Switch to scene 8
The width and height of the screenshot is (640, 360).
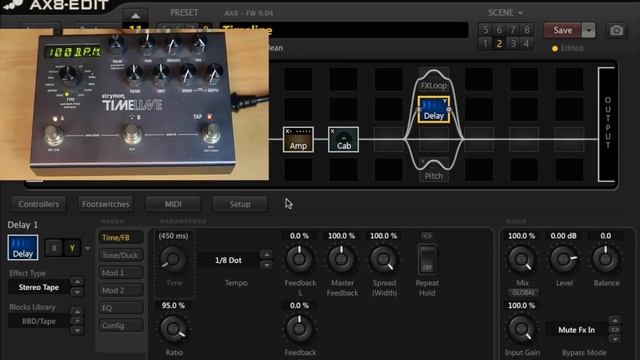pyautogui.click(x=527, y=29)
